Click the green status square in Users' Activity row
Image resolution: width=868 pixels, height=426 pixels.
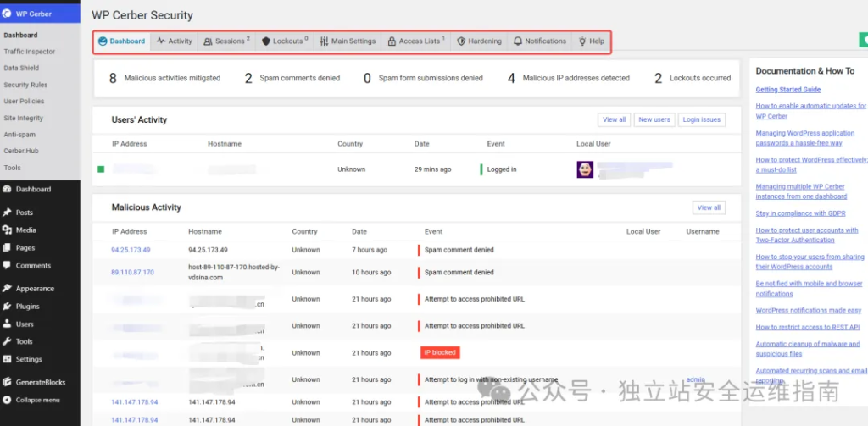click(x=102, y=169)
